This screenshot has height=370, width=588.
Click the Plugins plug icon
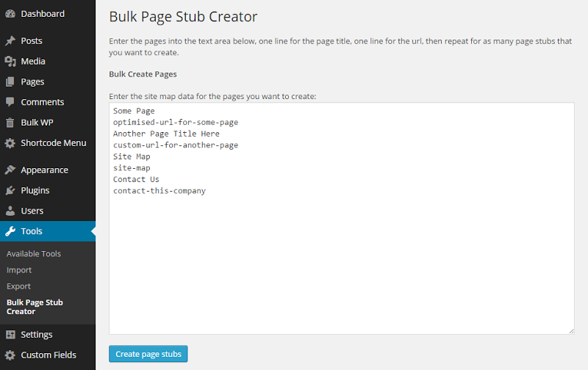[x=10, y=191]
